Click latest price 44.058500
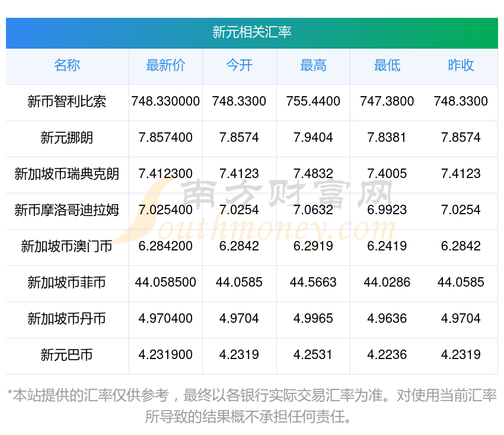Image resolution: width=504 pixels, height=435 pixels. (x=165, y=282)
